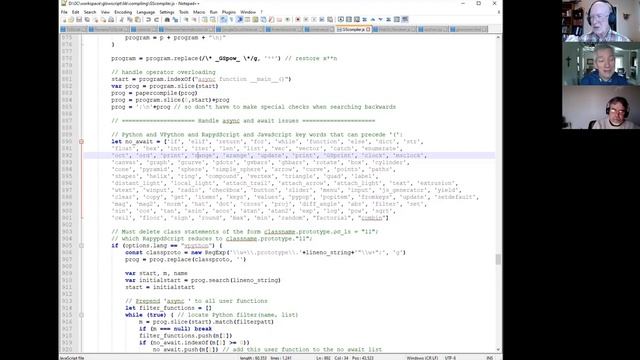Screen dimensions: 640x360
Task: Click the 'let filter_functions = []' line
Action: pos(168,308)
